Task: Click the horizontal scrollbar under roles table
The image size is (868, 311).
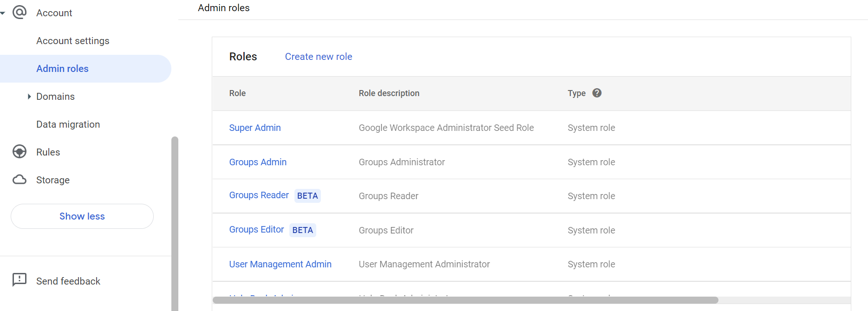Action: pos(464,300)
